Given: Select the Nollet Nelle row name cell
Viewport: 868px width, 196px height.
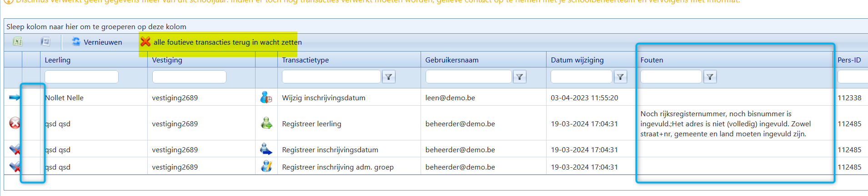Looking at the screenshot, I should pos(65,98).
